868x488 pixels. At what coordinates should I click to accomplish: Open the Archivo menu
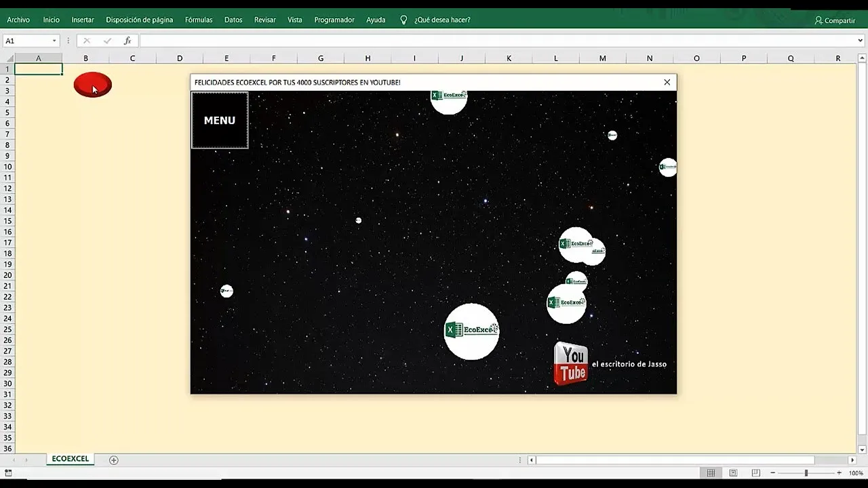[x=18, y=20]
